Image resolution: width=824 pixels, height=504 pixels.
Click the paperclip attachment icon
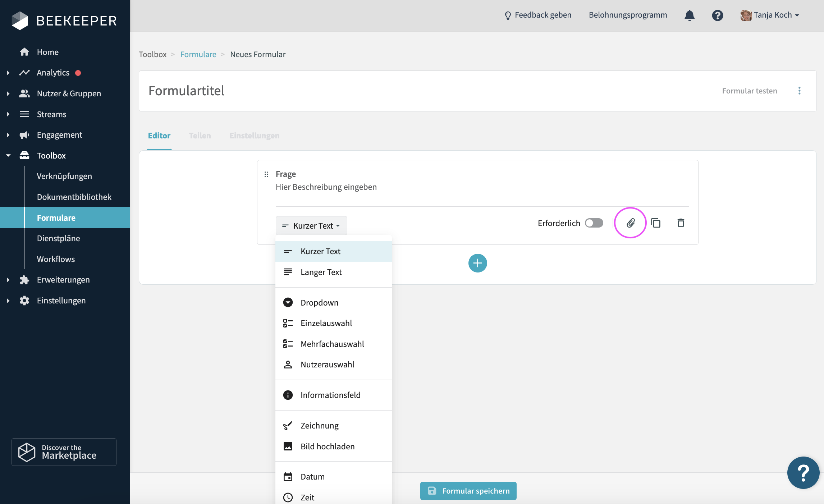[x=630, y=223]
